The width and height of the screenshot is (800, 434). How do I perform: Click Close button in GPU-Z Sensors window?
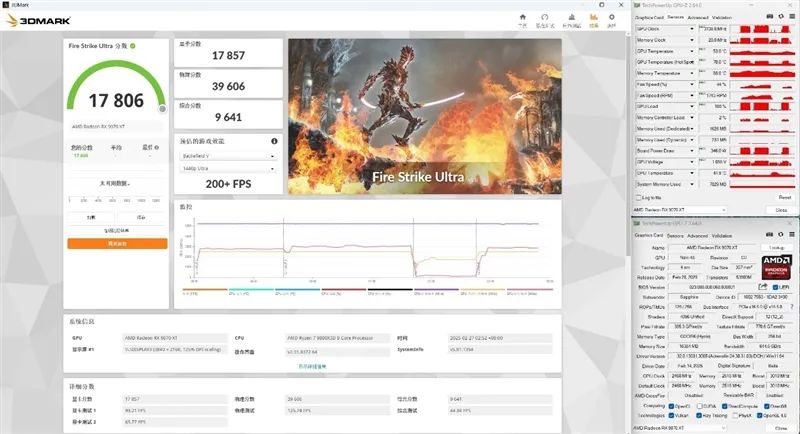(781, 210)
